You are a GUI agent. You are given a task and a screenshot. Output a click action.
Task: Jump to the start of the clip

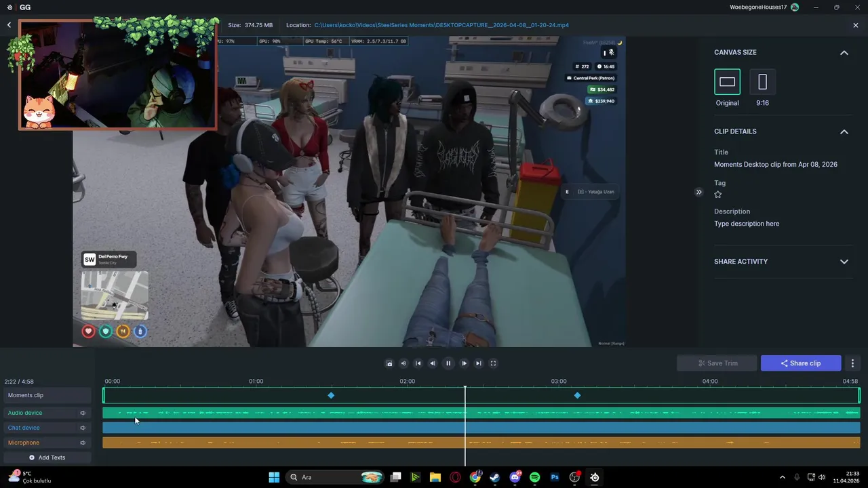tap(418, 363)
